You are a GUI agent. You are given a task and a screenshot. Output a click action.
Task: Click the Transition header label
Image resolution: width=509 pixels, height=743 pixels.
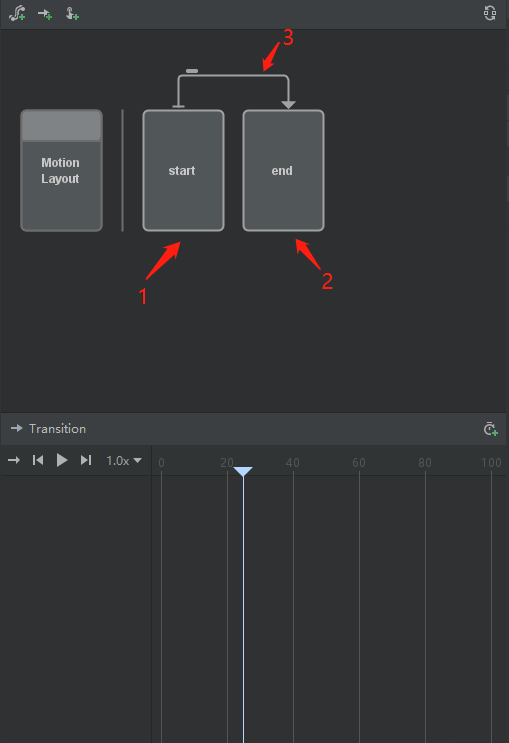click(x=57, y=429)
